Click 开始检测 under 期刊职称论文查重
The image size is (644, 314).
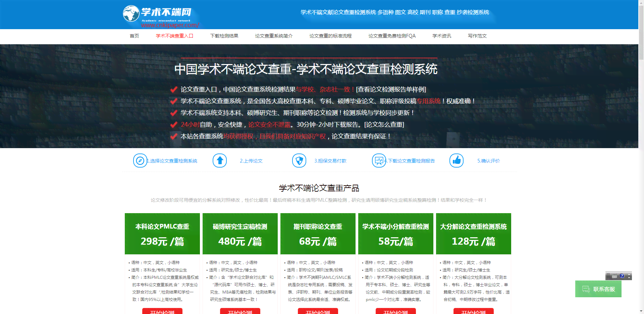pyautogui.click(x=318, y=311)
